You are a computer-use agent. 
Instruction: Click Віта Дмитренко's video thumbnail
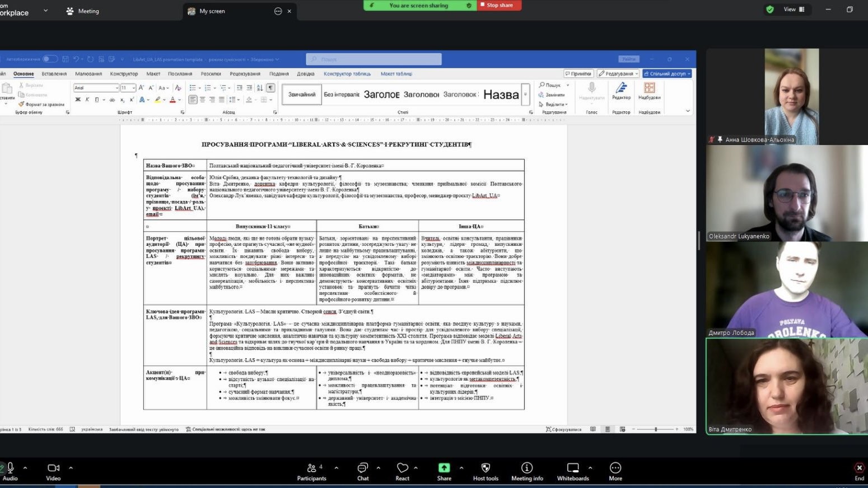(786, 386)
